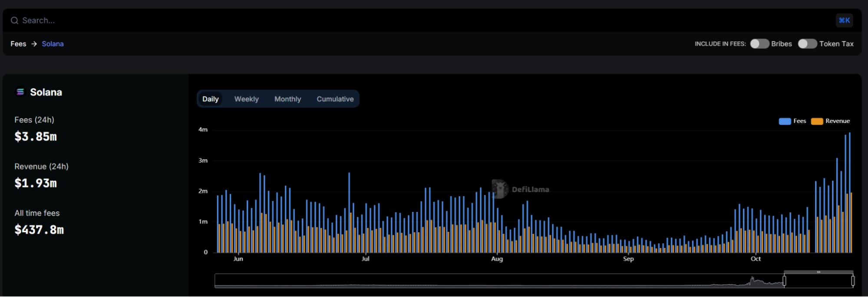Open the Solana breadcrumb link
868x297 pixels.
click(53, 44)
